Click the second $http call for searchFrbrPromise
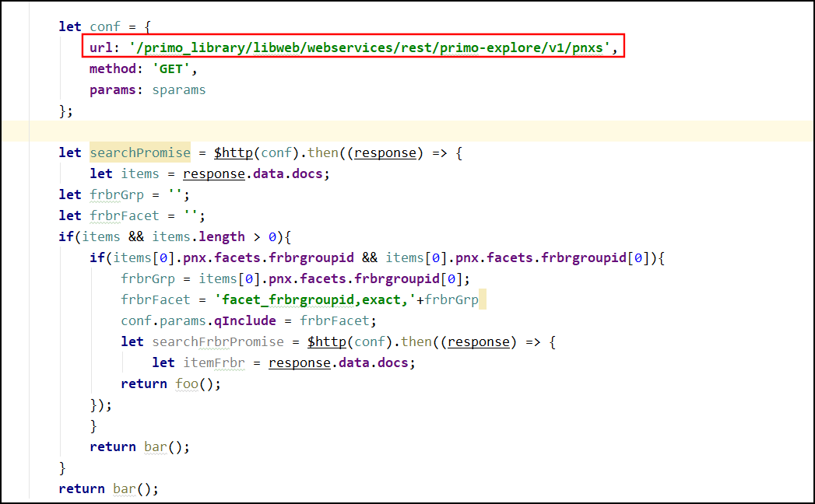 [x=326, y=342]
